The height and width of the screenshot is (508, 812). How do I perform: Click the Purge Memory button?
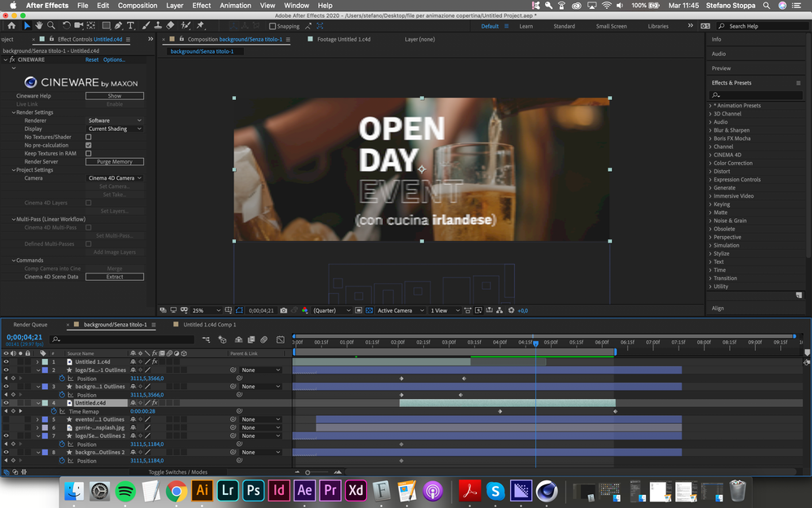(x=115, y=162)
